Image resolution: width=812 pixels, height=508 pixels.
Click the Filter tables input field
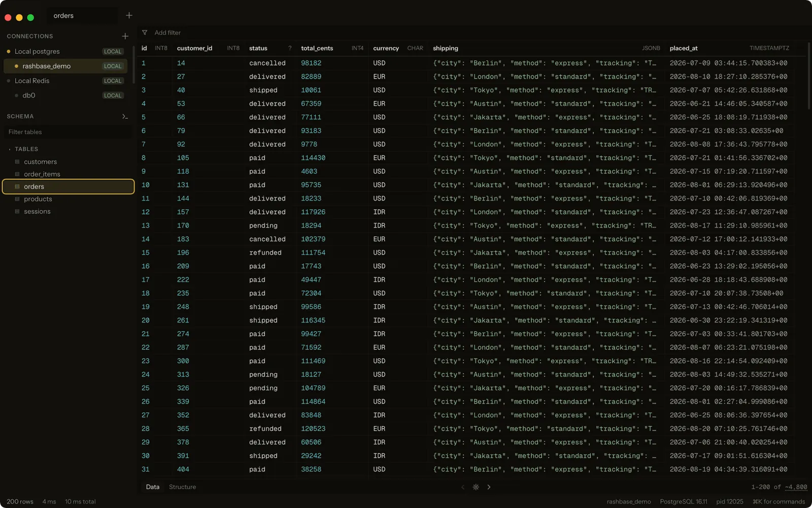point(68,132)
